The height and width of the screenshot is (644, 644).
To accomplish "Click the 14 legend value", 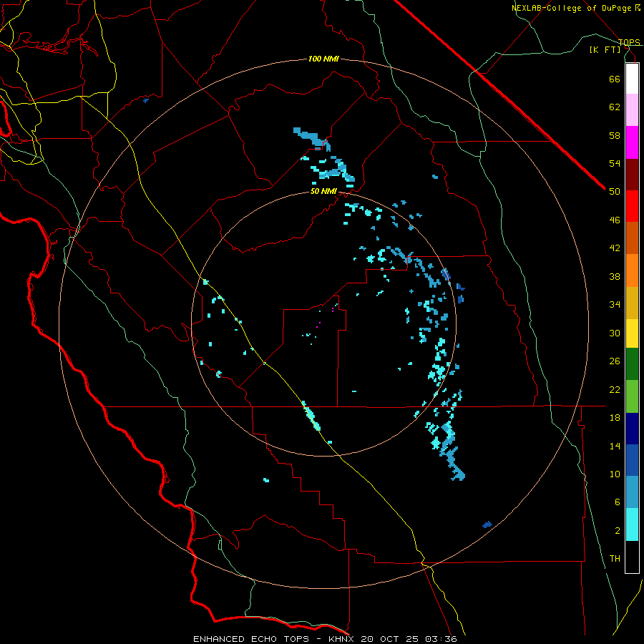I will 615,446.
